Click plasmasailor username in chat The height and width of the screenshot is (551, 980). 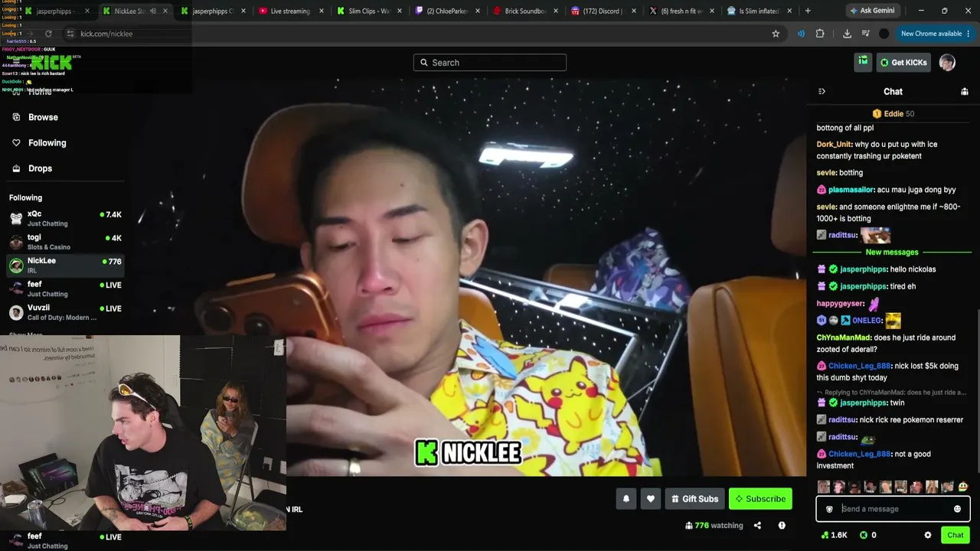pos(851,190)
